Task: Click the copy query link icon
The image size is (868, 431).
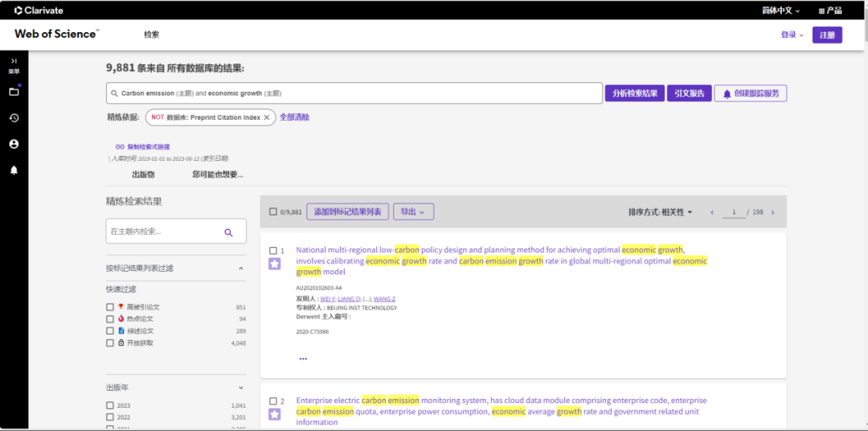Action: 120,147
